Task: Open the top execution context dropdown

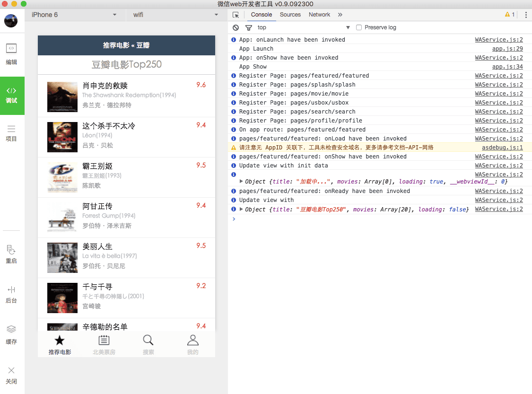Action: click(x=303, y=27)
